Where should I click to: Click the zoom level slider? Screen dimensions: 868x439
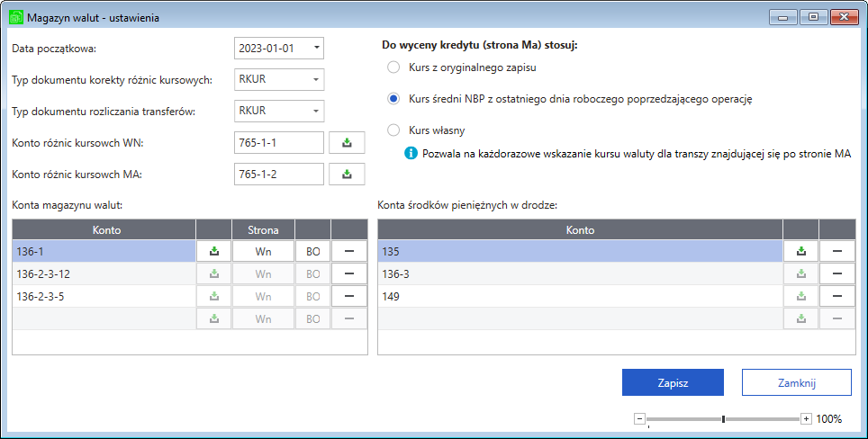point(723,418)
